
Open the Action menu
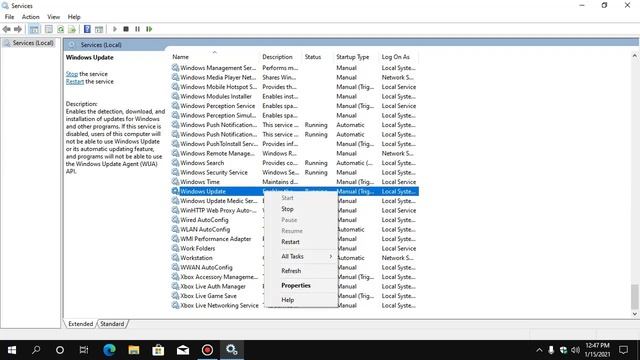pyautogui.click(x=31, y=17)
